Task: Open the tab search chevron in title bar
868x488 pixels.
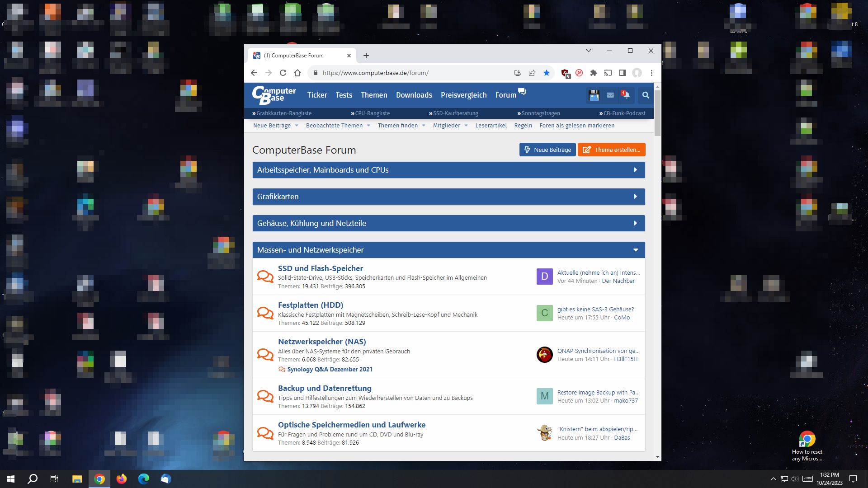Action: tap(589, 51)
